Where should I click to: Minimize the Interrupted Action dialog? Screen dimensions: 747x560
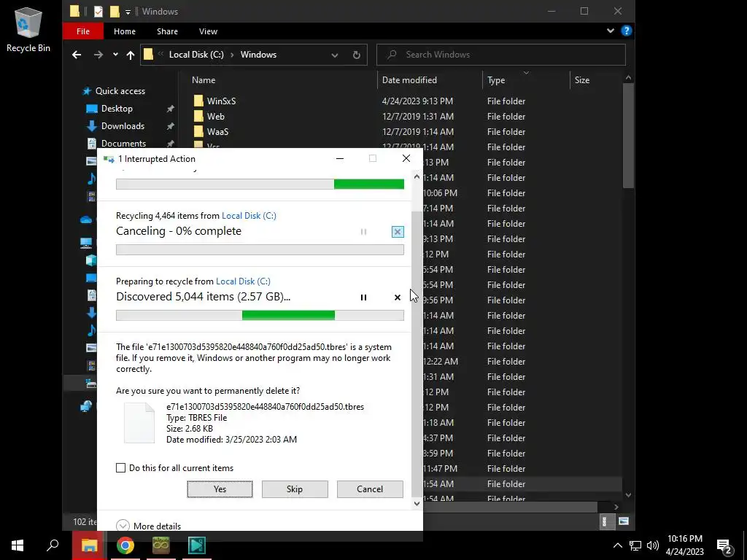(x=340, y=158)
